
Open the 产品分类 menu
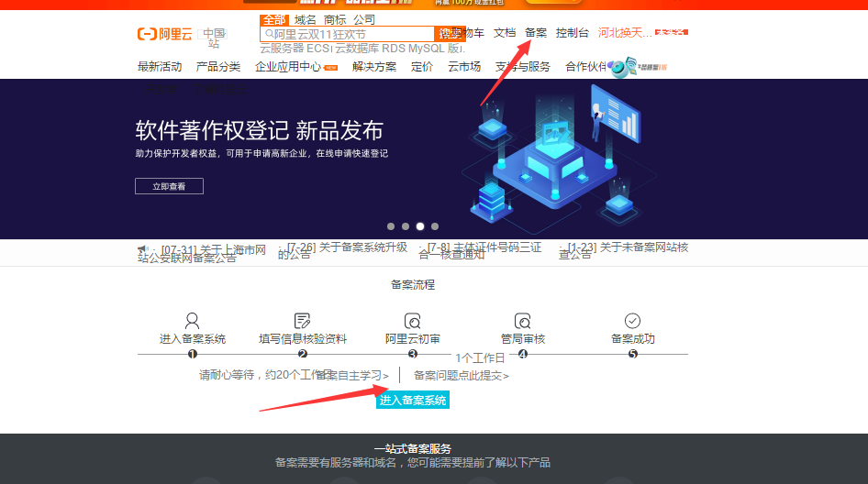pyautogui.click(x=218, y=67)
